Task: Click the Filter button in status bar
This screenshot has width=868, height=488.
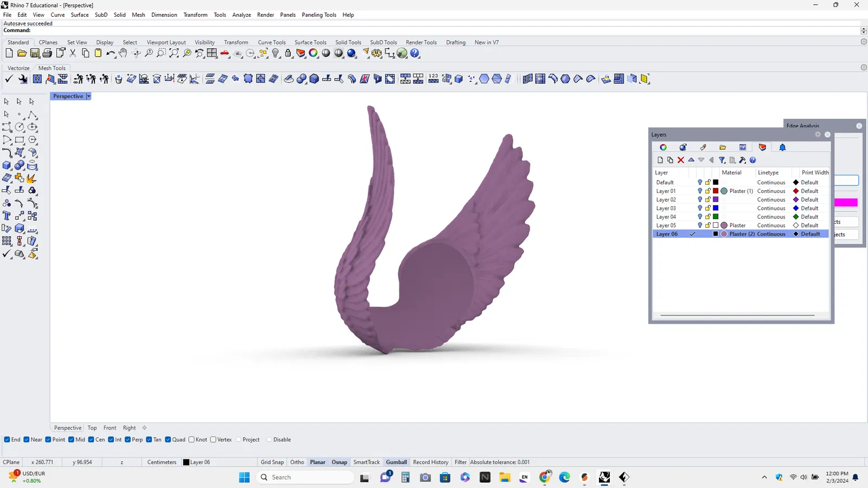Action: click(x=461, y=463)
